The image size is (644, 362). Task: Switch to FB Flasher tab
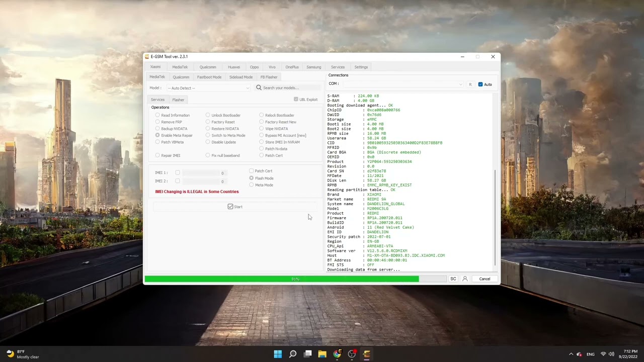[269, 77]
